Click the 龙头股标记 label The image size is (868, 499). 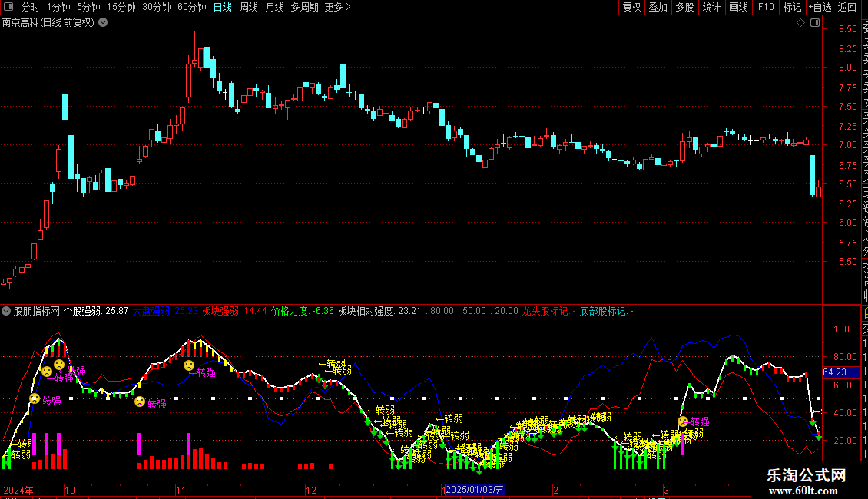(548, 311)
